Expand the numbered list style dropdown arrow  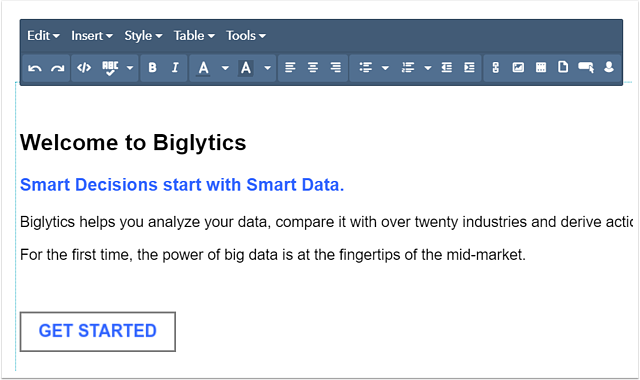(x=428, y=68)
